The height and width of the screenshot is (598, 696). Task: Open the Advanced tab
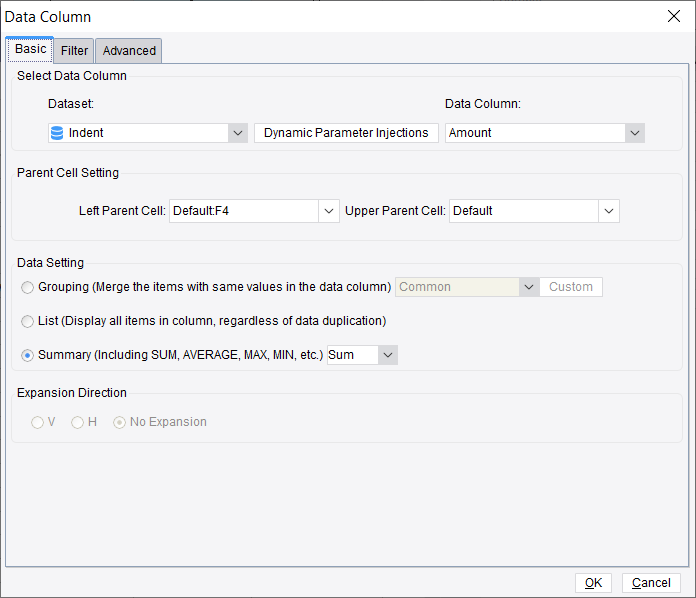point(129,51)
